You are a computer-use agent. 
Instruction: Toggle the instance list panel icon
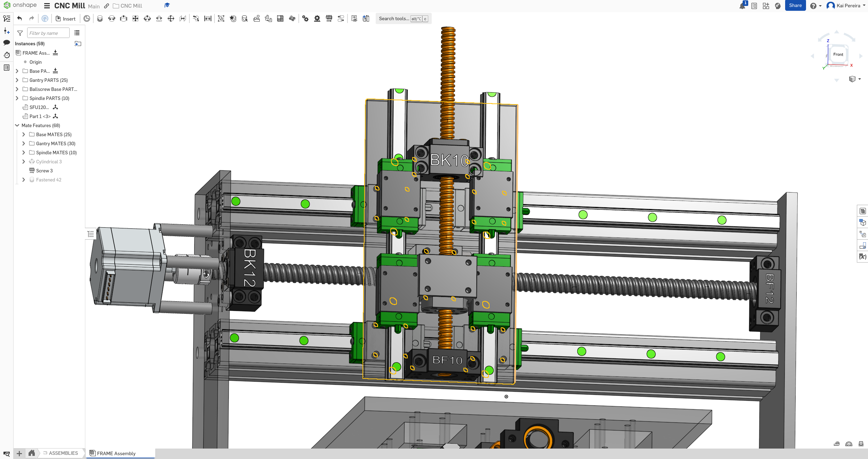[6, 18]
